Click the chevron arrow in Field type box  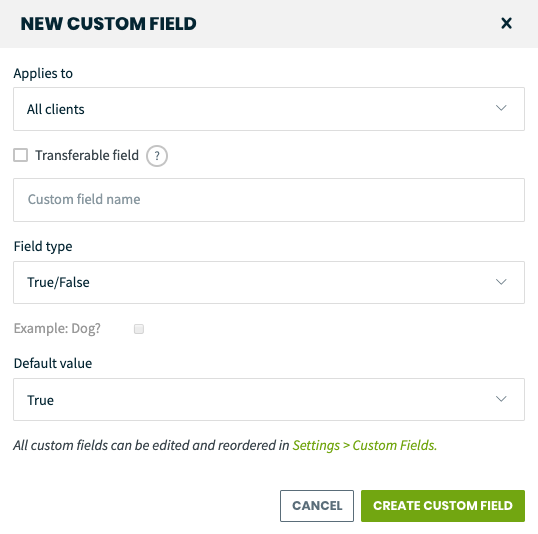pos(501,282)
